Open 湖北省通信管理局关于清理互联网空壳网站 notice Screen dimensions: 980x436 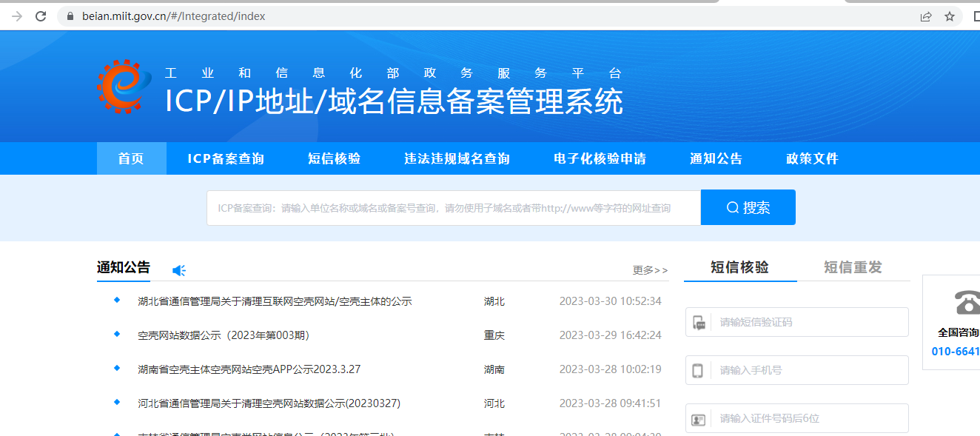point(275,301)
